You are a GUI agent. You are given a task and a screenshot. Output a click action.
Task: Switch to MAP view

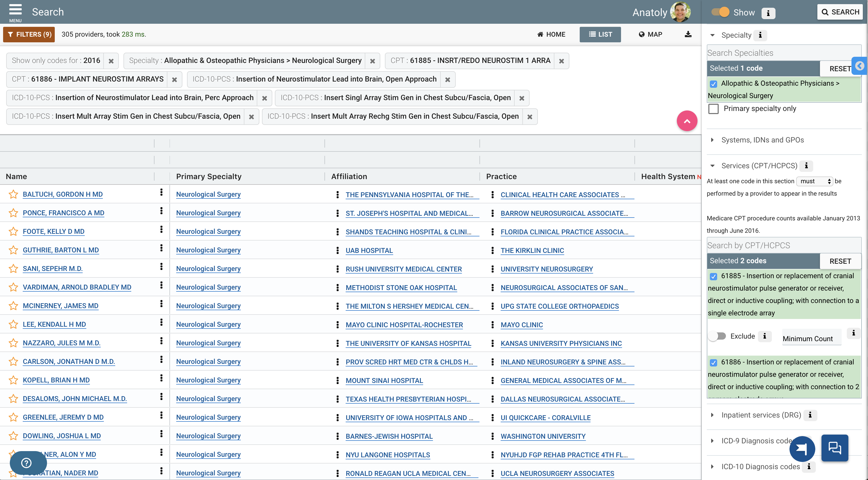pyautogui.click(x=651, y=34)
